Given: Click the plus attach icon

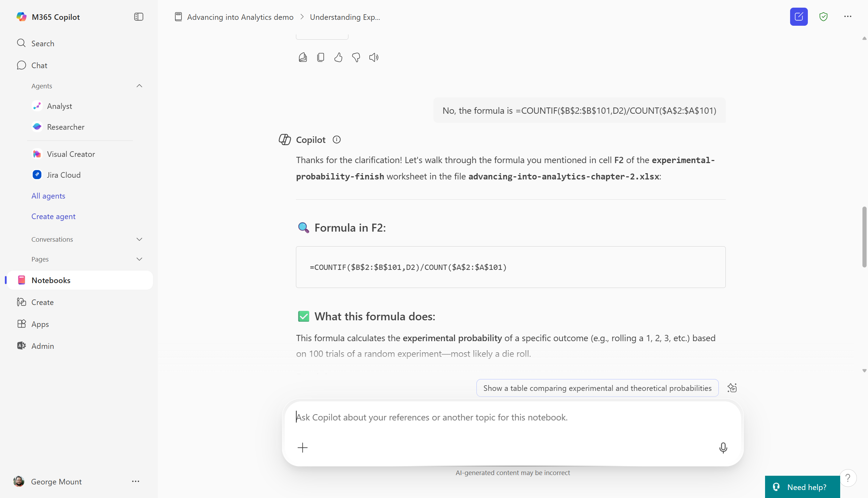Looking at the screenshot, I should 303,448.
